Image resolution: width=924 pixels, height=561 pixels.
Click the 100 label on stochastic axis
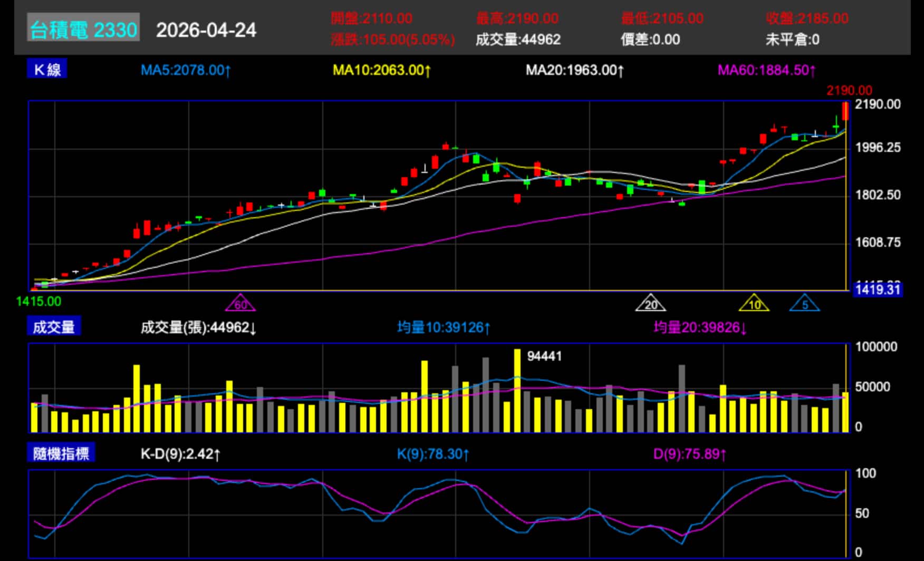[865, 473]
